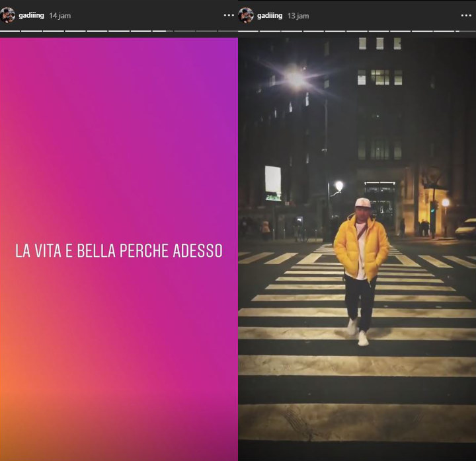Tap the 'LA VITA E BELLA PERCHE ADESSO' text
The height and width of the screenshot is (461, 476).
pyautogui.click(x=119, y=251)
